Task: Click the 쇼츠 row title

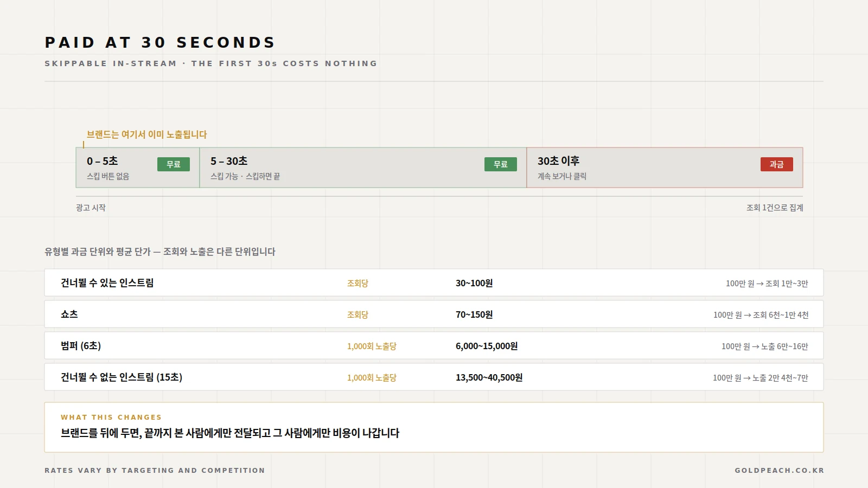Action: (69, 314)
